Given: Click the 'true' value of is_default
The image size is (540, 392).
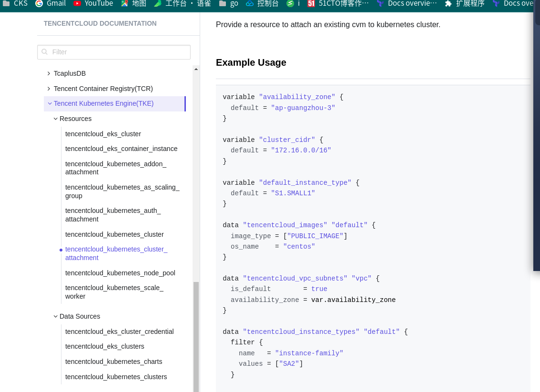Looking at the screenshot, I should click(x=319, y=289).
